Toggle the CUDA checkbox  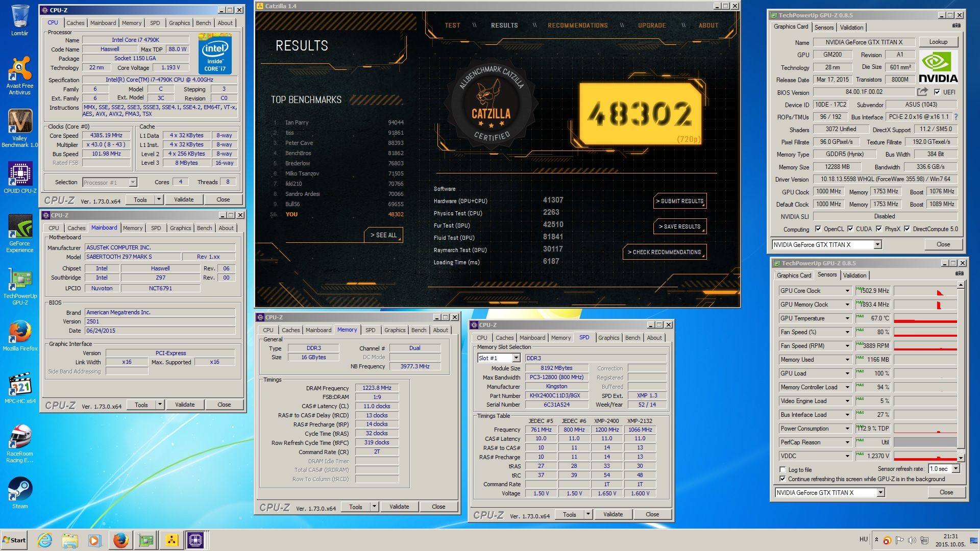(x=850, y=229)
